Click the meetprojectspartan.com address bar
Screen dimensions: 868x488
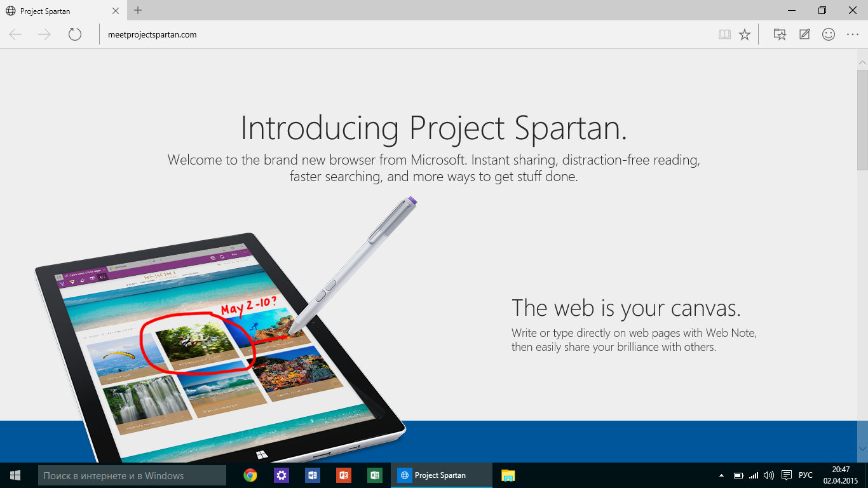tap(407, 34)
